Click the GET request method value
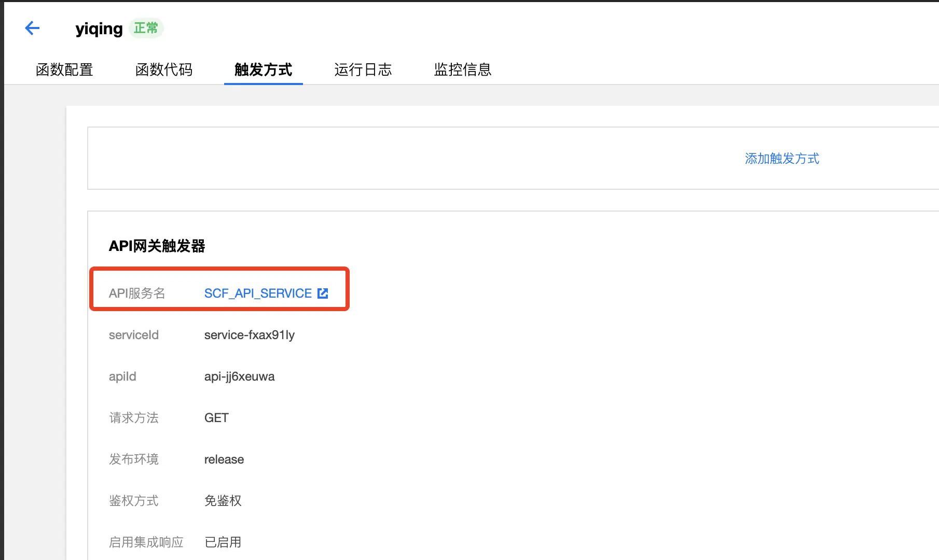The height and width of the screenshot is (560, 939). click(x=216, y=417)
